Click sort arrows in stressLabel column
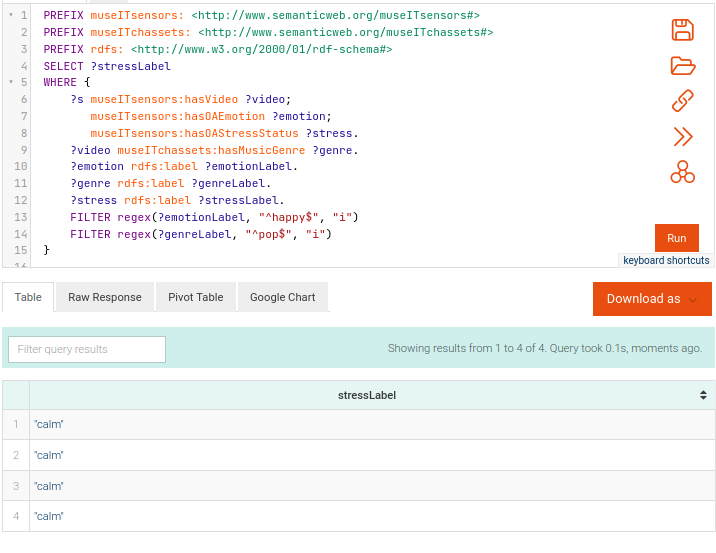Viewport: 716px width, 553px height. (x=703, y=395)
